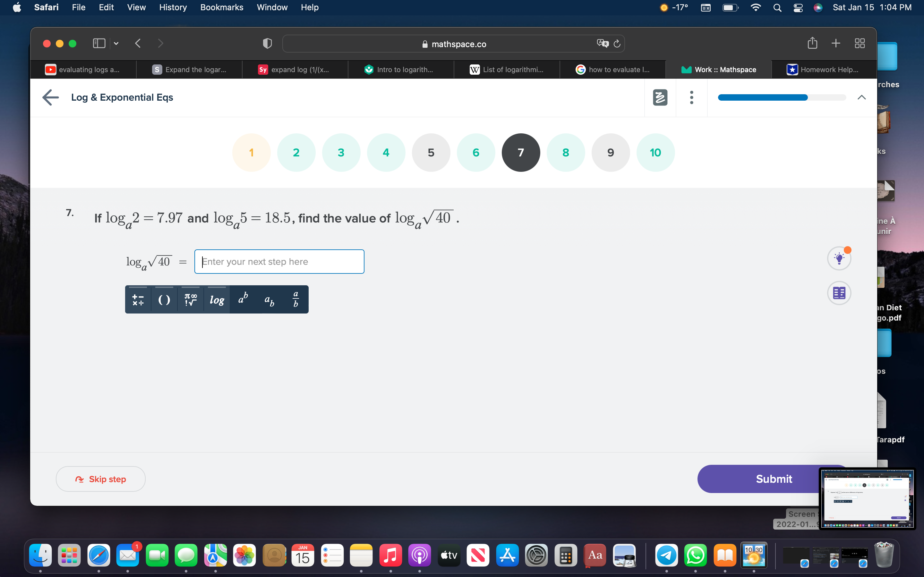Open the three-dot options menu
The image size is (924, 577).
(x=691, y=97)
